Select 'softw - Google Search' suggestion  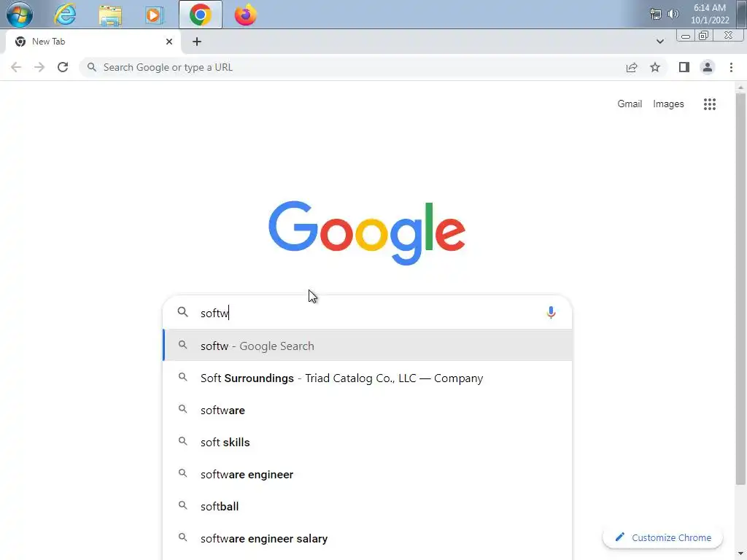pos(368,346)
